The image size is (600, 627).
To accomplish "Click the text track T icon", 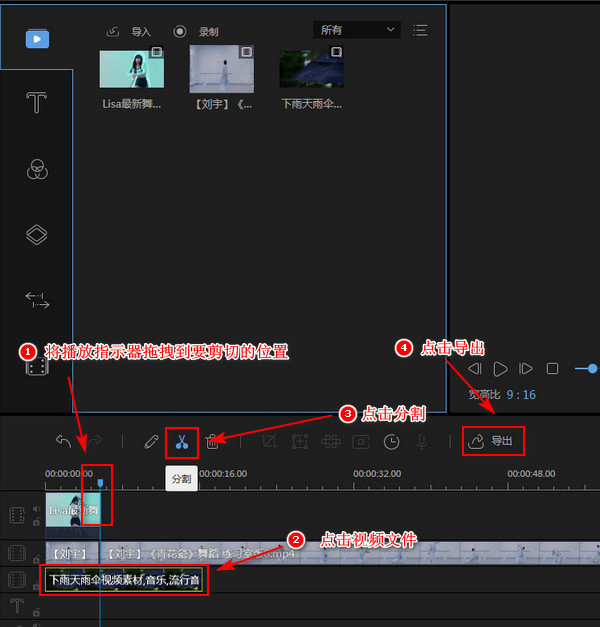I will pyautogui.click(x=17, y=606).
